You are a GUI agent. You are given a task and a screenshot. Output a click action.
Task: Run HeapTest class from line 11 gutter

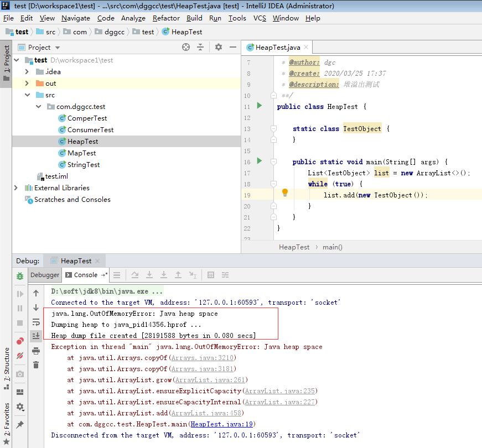260,106
